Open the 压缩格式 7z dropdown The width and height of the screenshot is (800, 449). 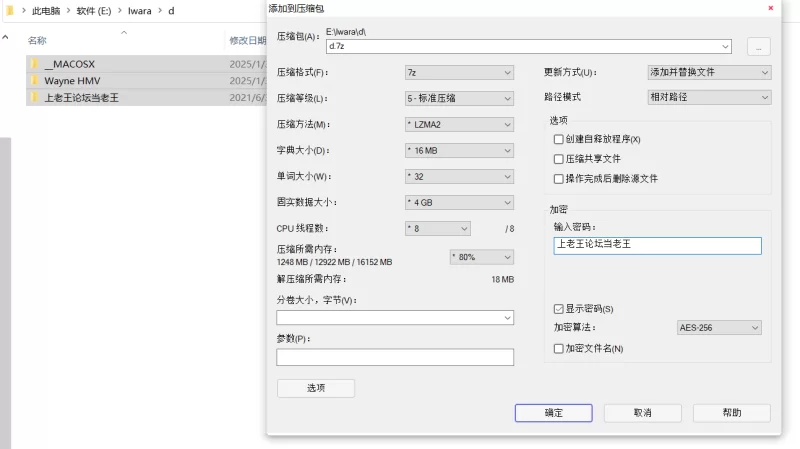click(459, 72)
